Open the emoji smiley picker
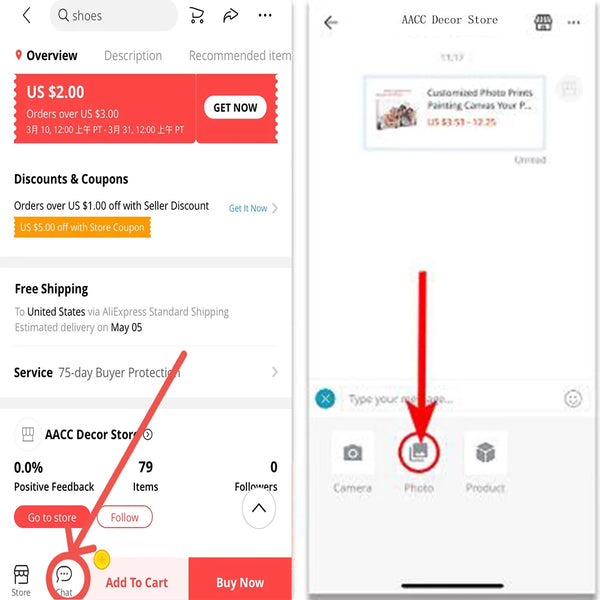Image resolution: width=600 pixels, height=600 pixels. tap(573, 399)
